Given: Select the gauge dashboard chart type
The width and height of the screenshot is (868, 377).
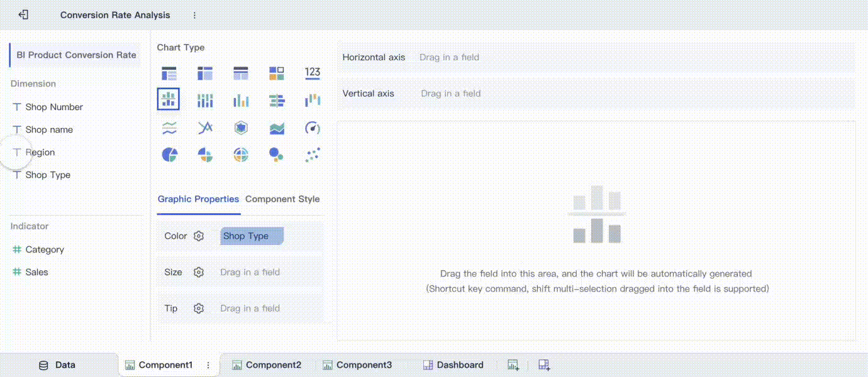Looking at the screenshot, I should pos(313,128).
